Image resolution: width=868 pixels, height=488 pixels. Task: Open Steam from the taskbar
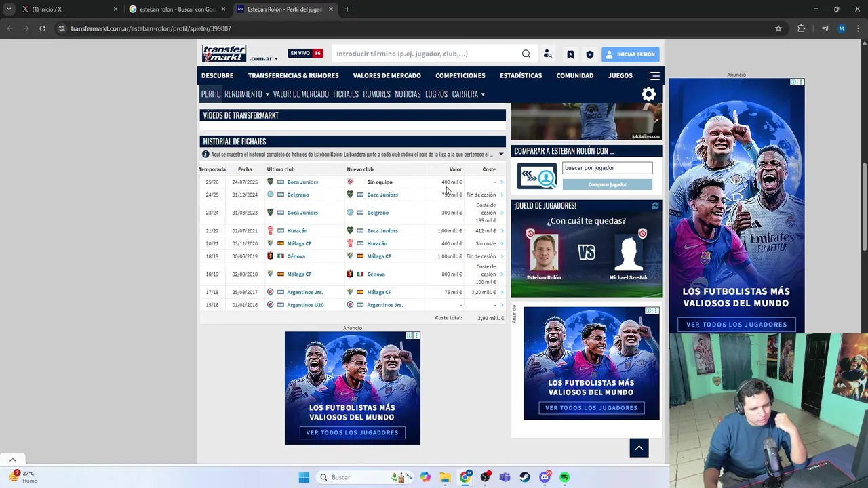[x=525, y=477]
